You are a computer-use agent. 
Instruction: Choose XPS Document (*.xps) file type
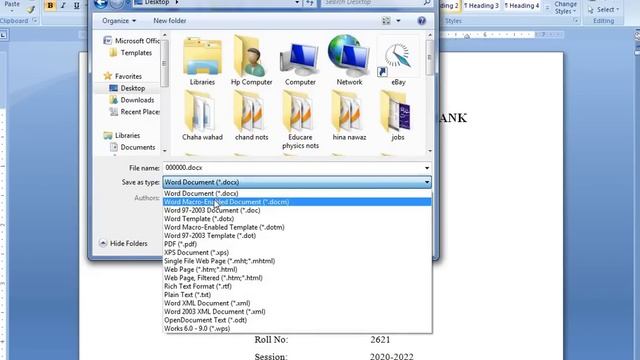point(297,253)
